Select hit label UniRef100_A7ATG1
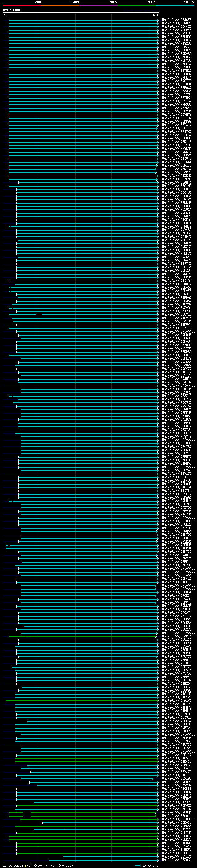Image resolution: width=197 pixels, height=868 pixels. [177, 321]
